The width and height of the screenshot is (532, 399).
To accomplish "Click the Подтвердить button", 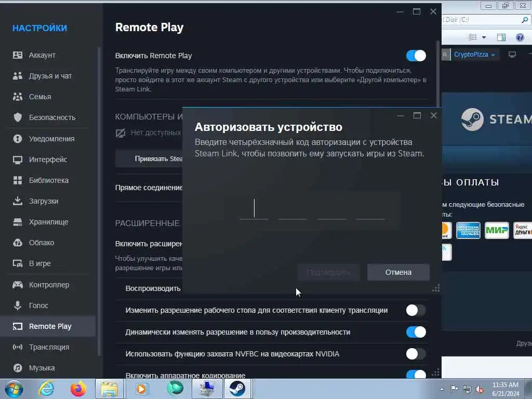I will tap(328, 272).
